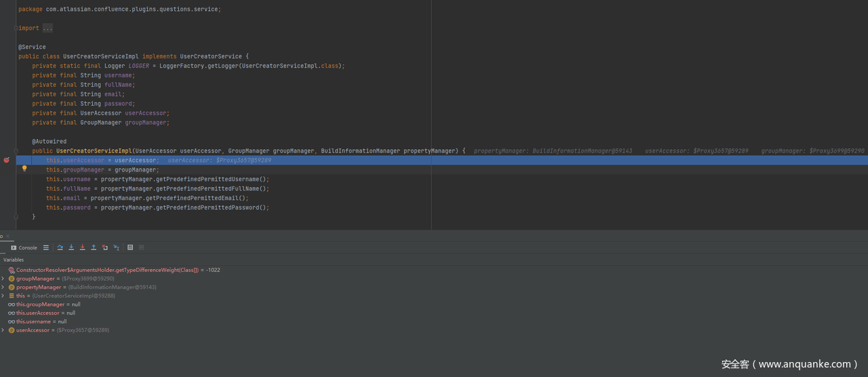Switch to the Console tab
This screenshot has width=868, height=377.
tap(24, 247)
